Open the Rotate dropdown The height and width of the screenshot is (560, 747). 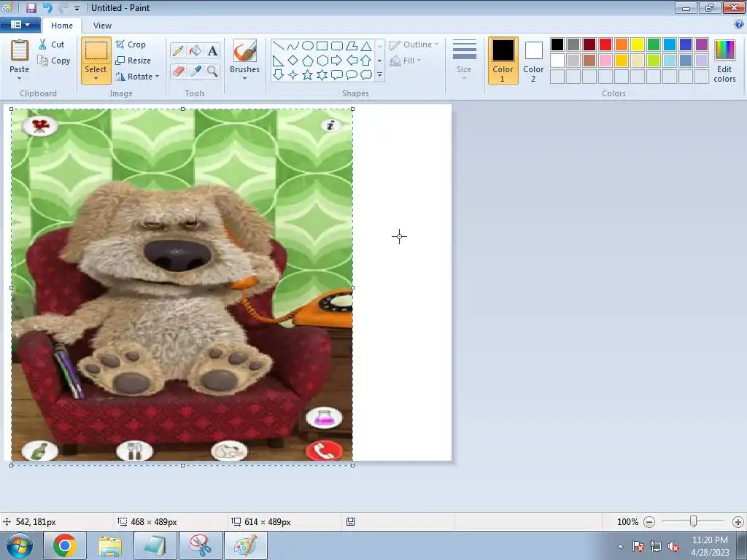point(137,77)
